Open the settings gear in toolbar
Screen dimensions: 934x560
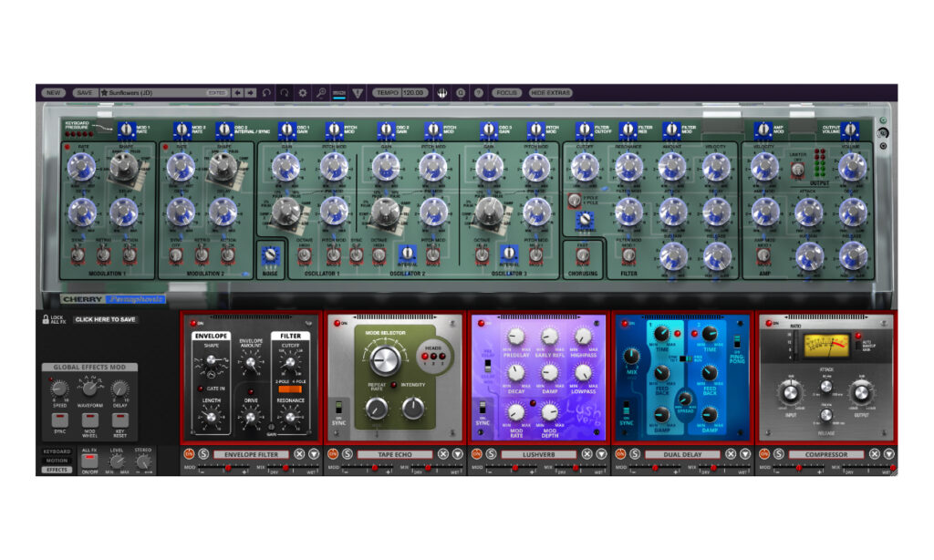[303, 93]
